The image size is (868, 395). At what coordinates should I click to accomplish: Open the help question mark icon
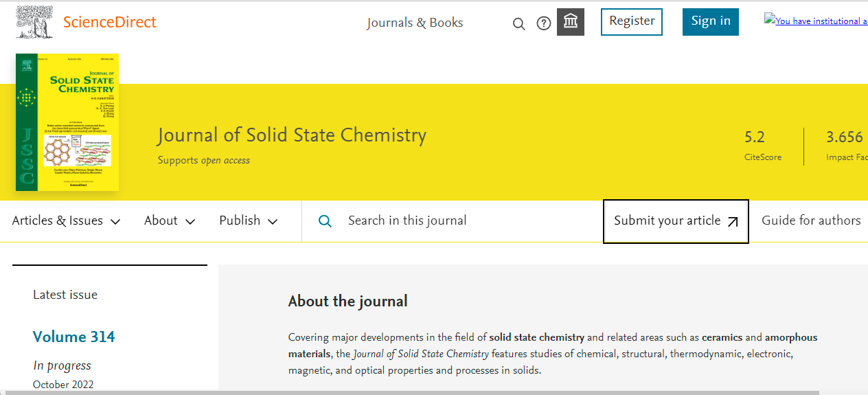coord(544,24)
